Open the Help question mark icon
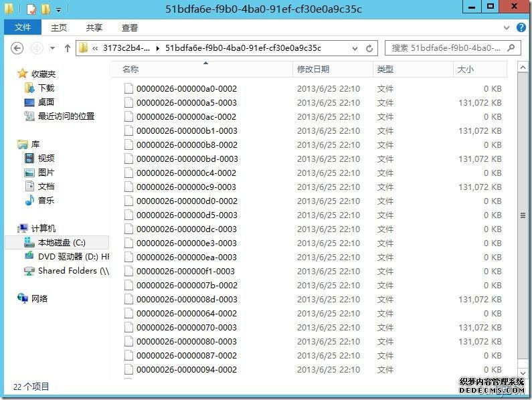The image size is (532, 400). (x=522, y=27)
